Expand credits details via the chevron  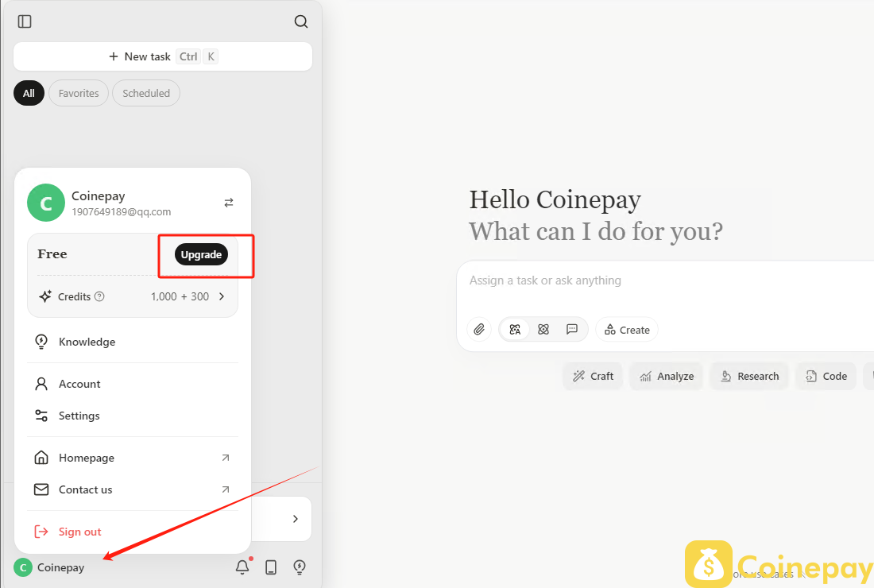[x=222, y=296]
